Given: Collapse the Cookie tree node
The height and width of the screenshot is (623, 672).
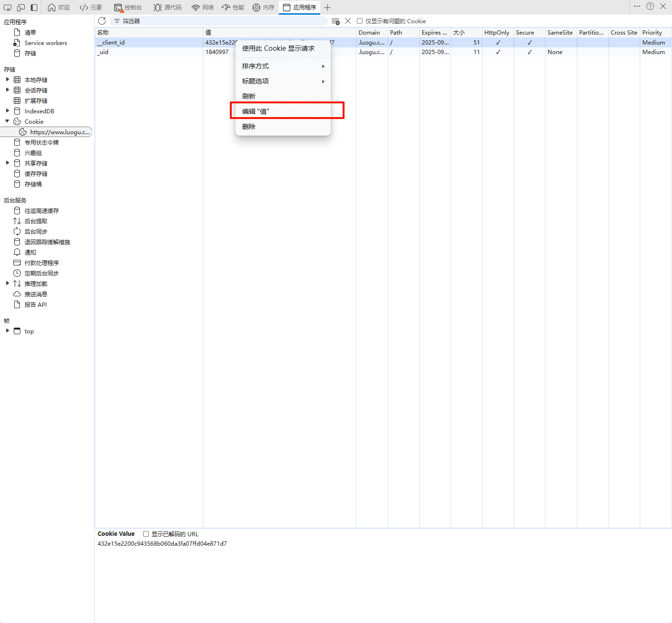Looking at the screenshot, I should (x=8, y=121).
